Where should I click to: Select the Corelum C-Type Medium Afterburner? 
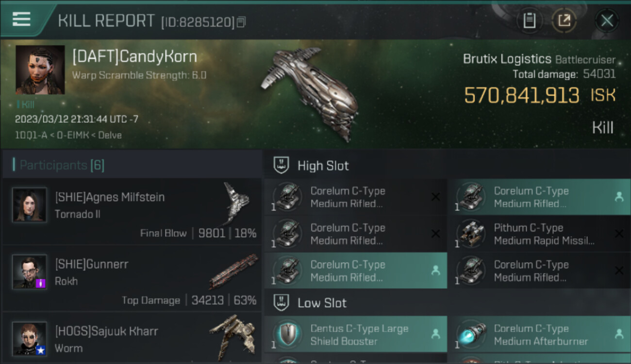click(x=539, y=334)
